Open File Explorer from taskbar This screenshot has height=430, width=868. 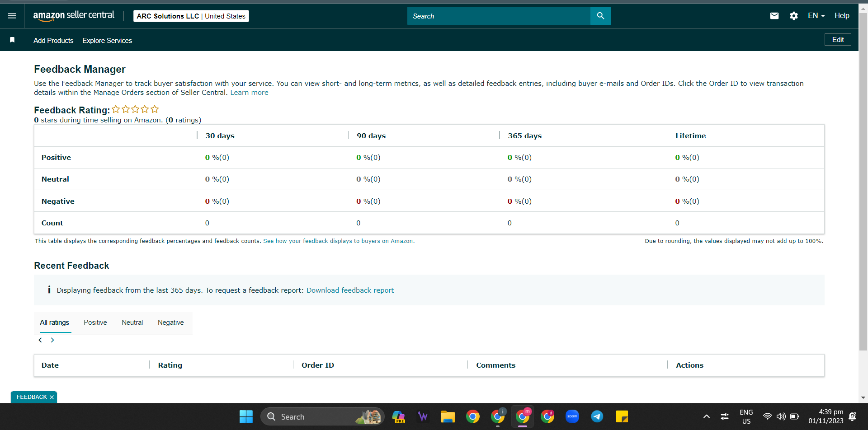coord(448,416)
